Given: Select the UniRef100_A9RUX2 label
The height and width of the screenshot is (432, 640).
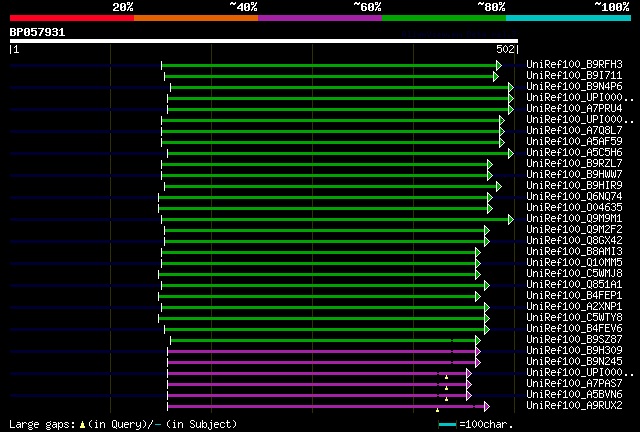Looking at the screenshot, I should (x=574, y=406).
